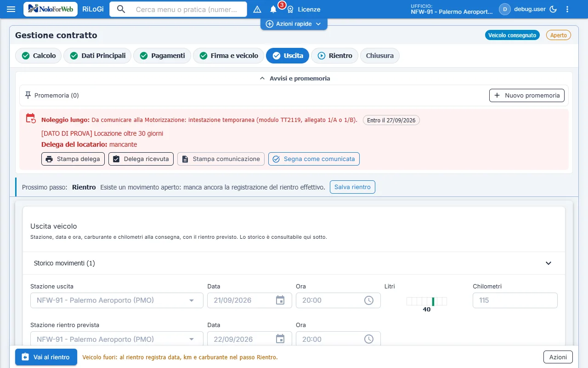This screenshot has height=368, width=588.
Task: Open the Stazione rientro prevista dropdown
Action: pyautogui.click(x=117, y=339)
